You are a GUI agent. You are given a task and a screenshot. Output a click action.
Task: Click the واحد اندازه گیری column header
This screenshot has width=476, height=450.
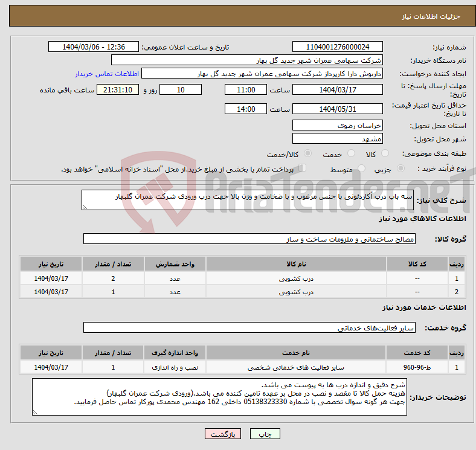tap(175, 353)
